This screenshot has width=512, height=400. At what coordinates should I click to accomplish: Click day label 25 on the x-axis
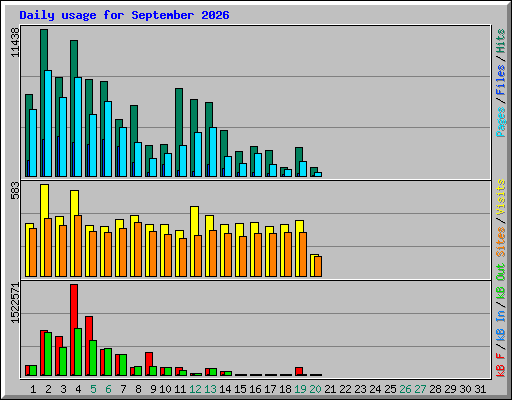(x=390, y=389)
